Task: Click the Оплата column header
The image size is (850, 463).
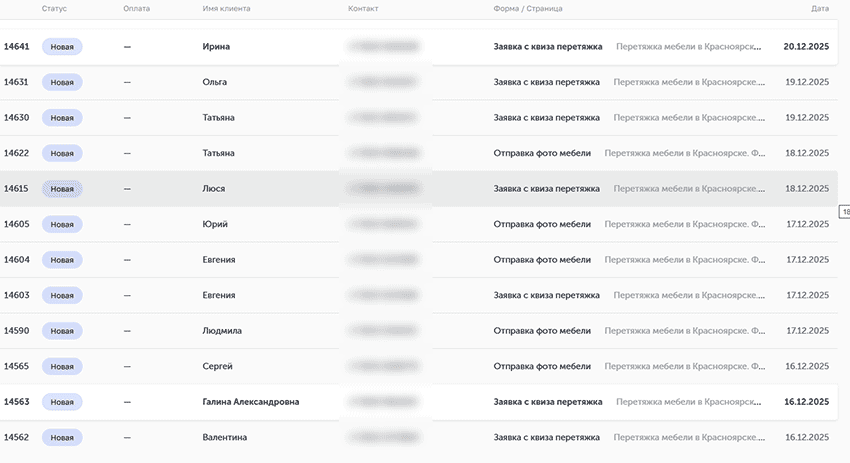Action: coord(135,8)
